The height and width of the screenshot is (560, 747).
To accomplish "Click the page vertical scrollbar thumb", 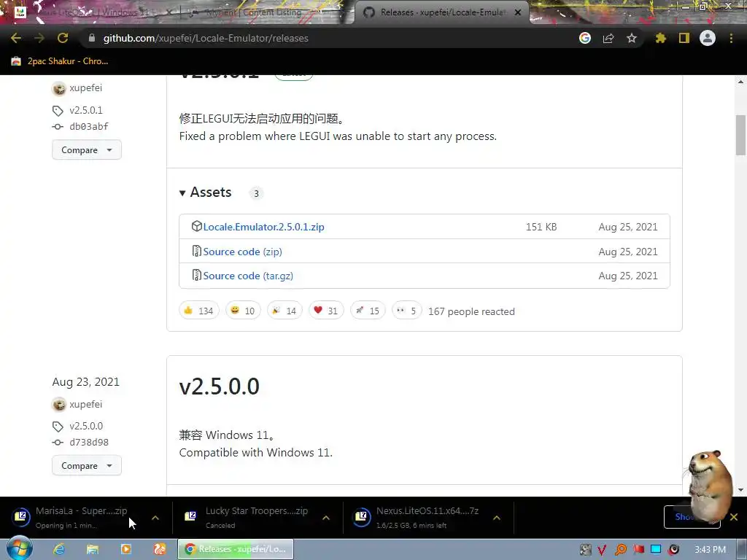I will [740, 135].
